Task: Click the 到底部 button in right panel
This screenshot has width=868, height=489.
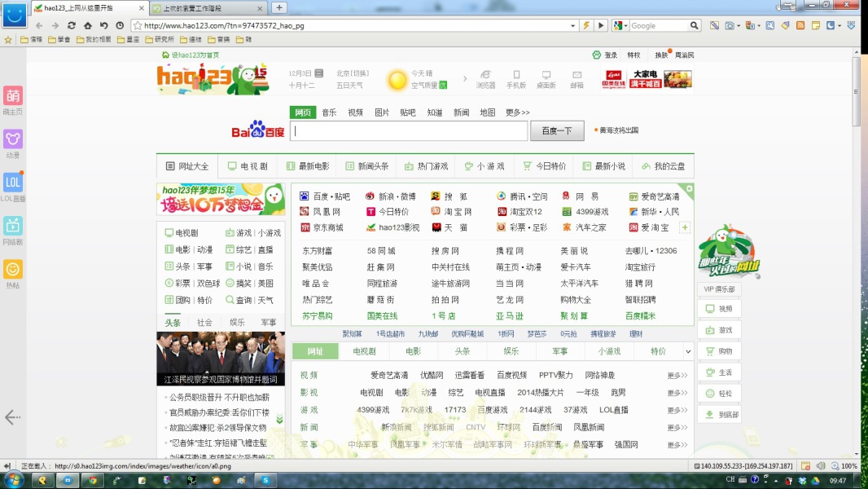Action: [720, 414]
